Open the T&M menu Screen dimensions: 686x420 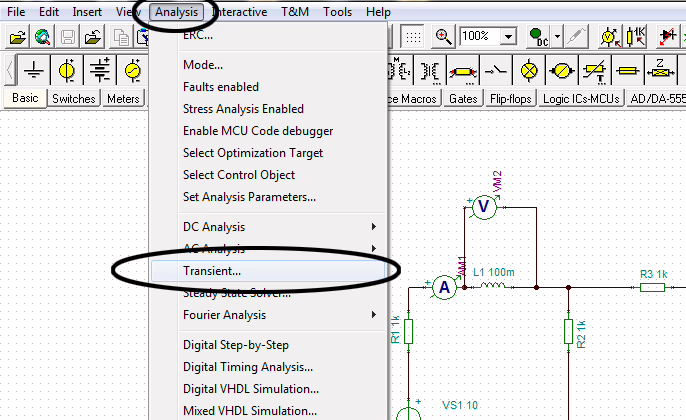point(294,12)
